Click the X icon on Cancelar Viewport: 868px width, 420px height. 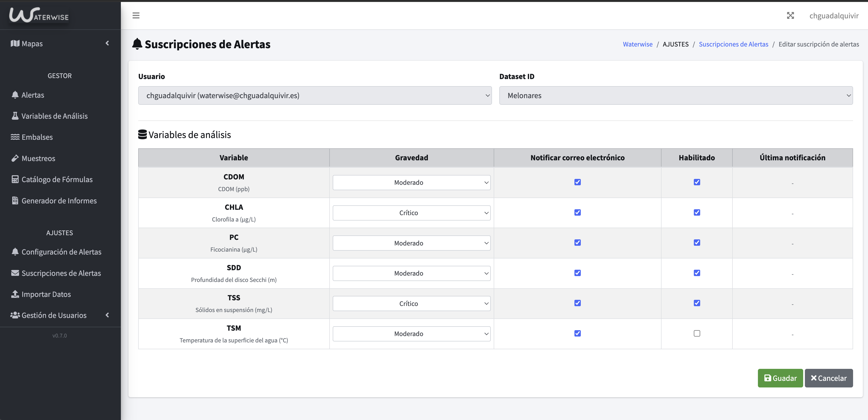[813, 378]
